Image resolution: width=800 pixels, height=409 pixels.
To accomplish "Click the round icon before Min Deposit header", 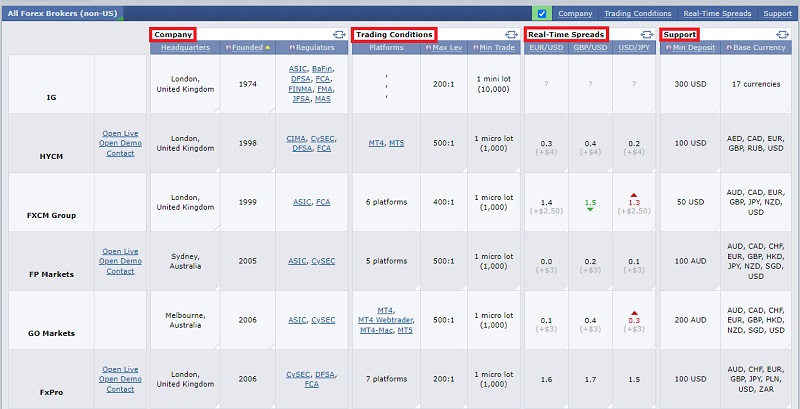I will point(668,48).
